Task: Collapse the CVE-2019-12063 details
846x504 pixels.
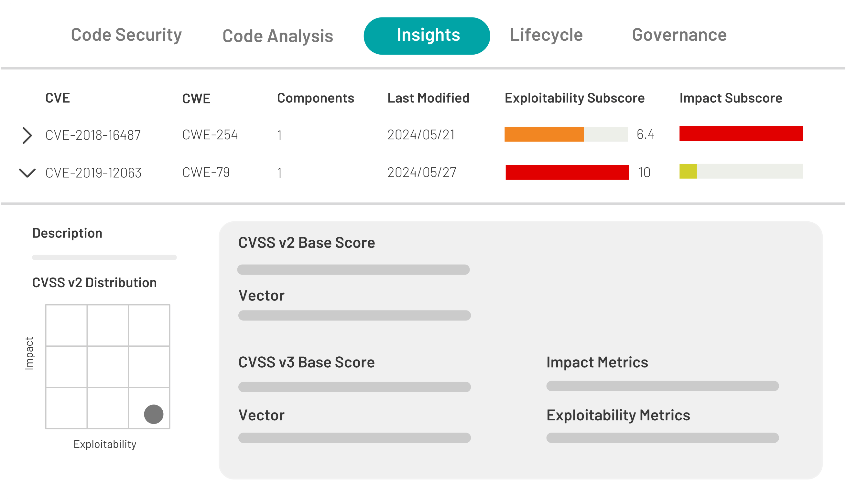Action: pyautogui.click(x=27, y=173)
